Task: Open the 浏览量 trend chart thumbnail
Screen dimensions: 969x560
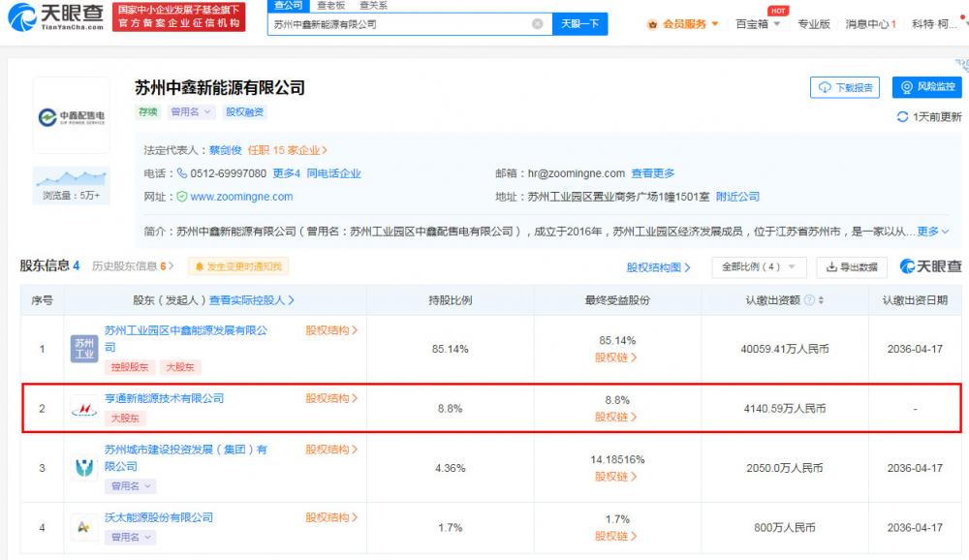Action: coord(71,185)
